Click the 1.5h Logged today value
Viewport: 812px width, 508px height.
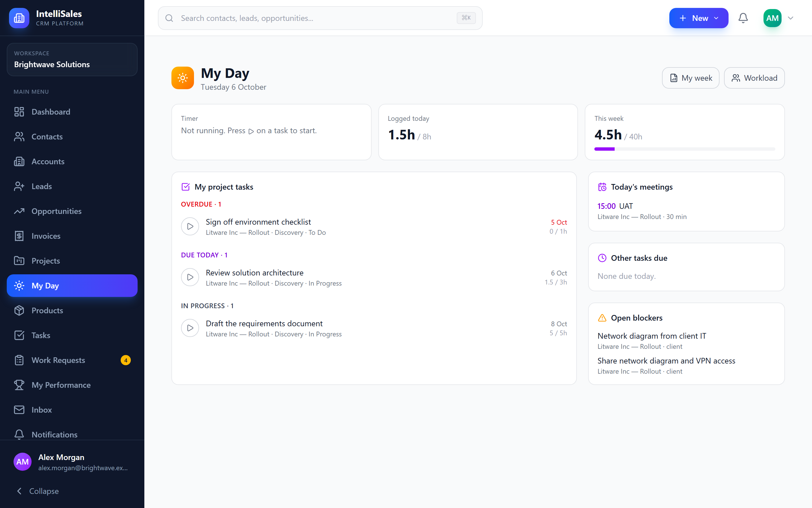402,135
